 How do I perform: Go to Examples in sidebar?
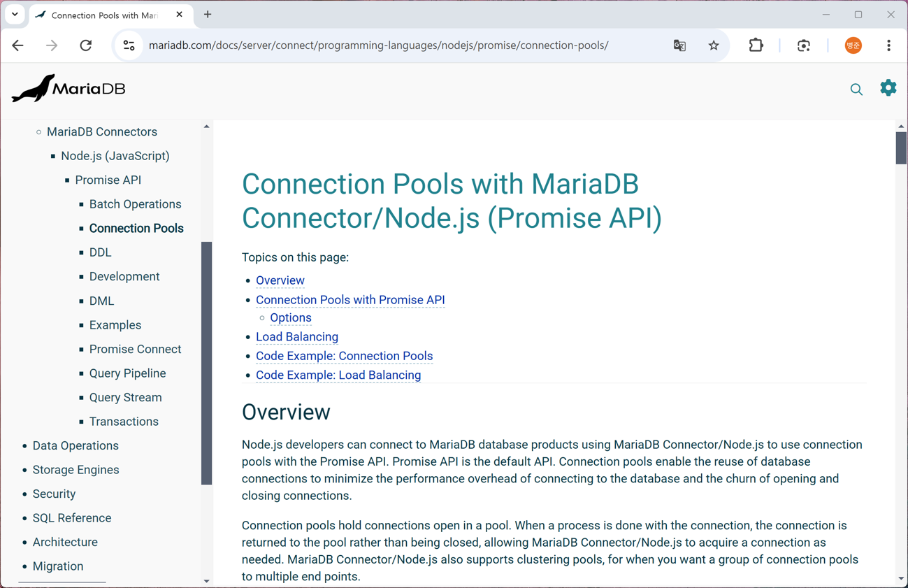[115, 325]
